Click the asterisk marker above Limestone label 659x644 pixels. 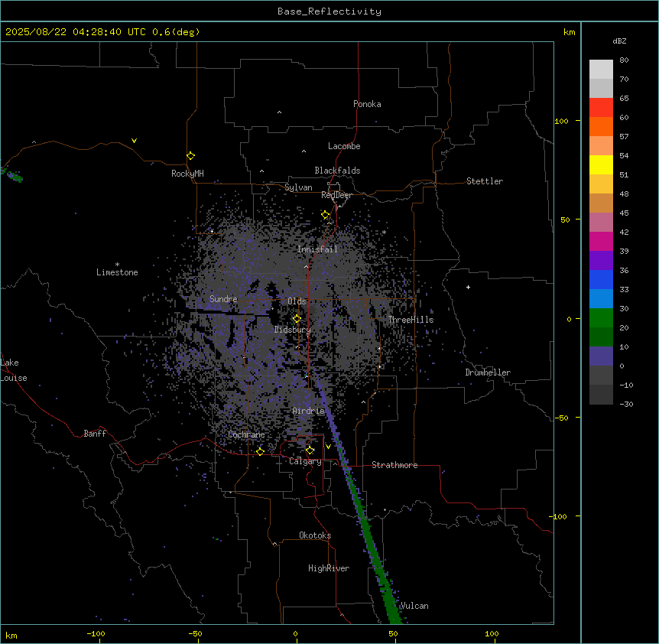pyautogui.click(x=117, y=265)
